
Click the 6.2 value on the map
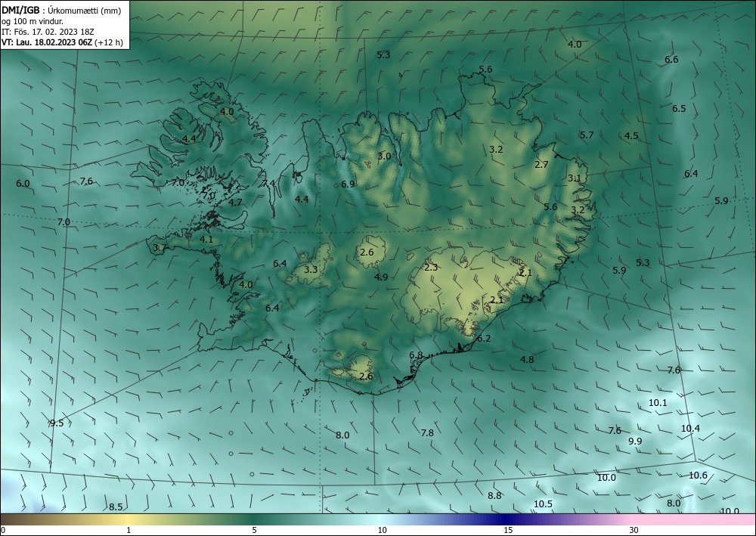tap(484, 339)
